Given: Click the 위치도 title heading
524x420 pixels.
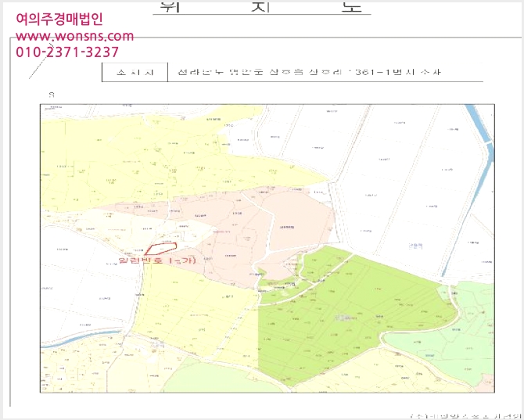Looking at the screenshot, I should click(262, 7).
